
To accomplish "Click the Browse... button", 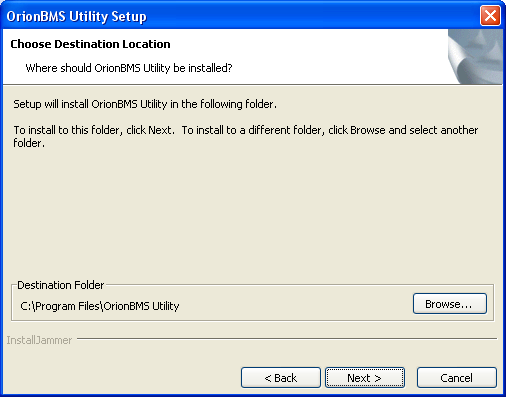I will click(450, 304).
